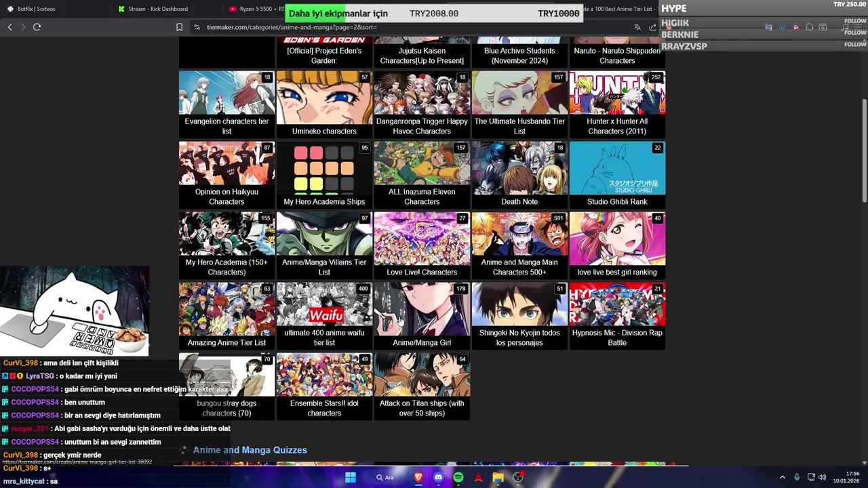Click the 591 count badge on Main Characters
The width and height of the screenshot is (868, 488).
pyautogui.click(x=558, y=218)
